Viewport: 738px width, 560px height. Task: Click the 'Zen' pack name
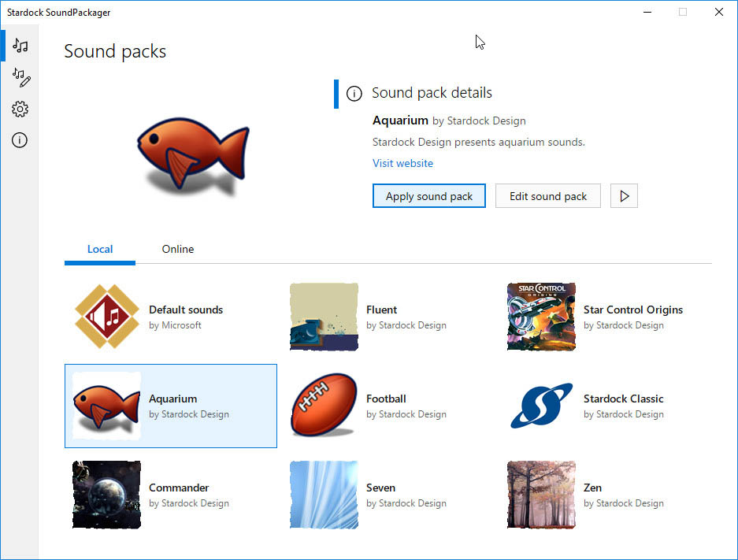tap(592, 488)
